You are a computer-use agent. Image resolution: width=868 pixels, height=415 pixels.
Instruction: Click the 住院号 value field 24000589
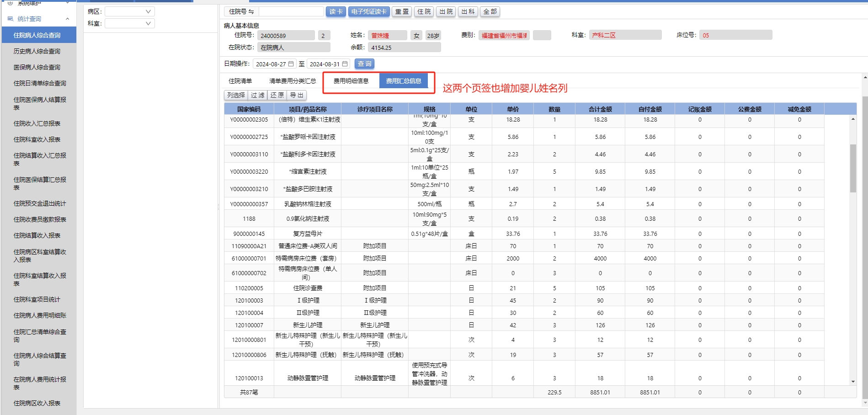(286, 35)
